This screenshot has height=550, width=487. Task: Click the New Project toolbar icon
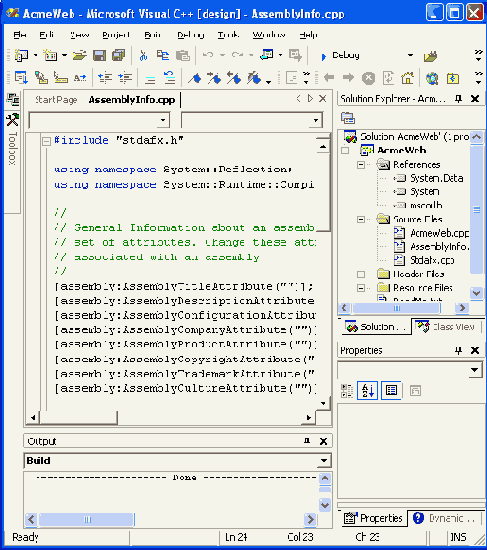21,55
